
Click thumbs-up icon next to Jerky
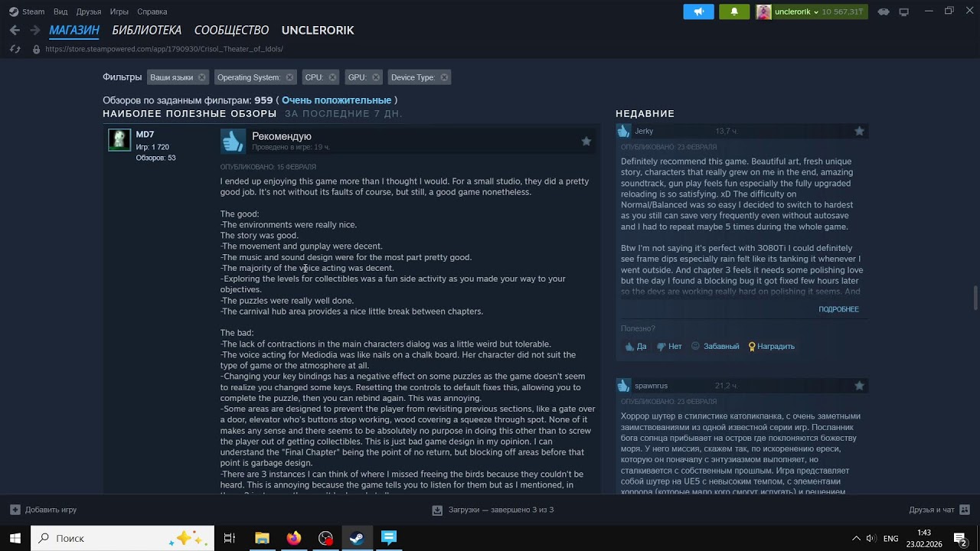[x=624, y=131]
